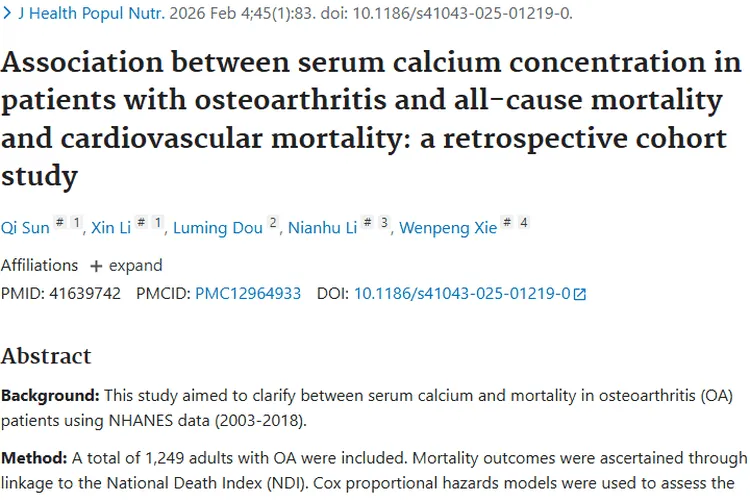Open the PMC12964933 full-text link
The image size is (750, 500).
click(248, 294)
